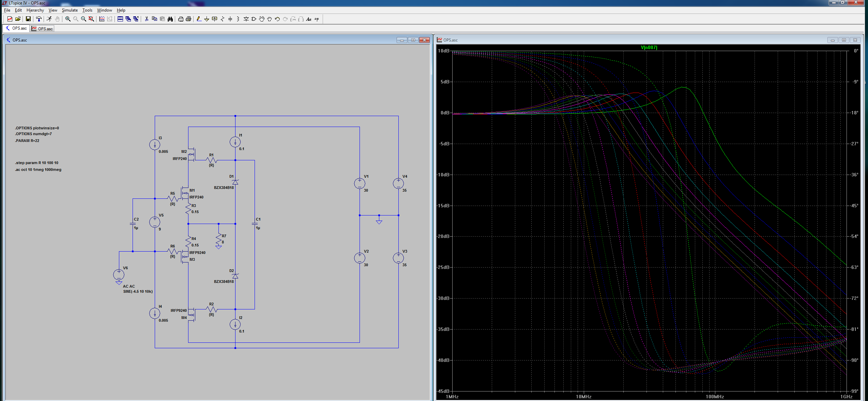868x401 pixels.
Task: Click the SPICE directive .op icon
Action: (317, 19)
